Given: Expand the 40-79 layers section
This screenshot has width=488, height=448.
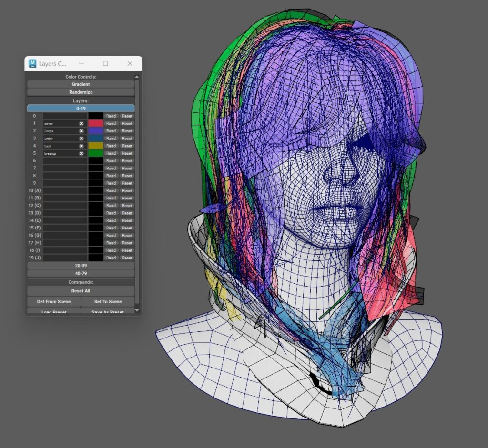Looking at the screenshot, I should [81, 273].
